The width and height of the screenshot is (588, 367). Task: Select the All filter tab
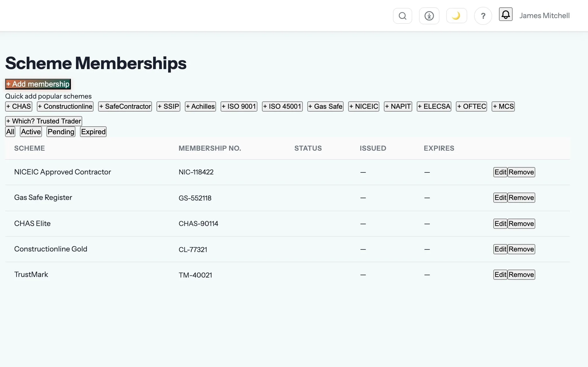(10, 132)
